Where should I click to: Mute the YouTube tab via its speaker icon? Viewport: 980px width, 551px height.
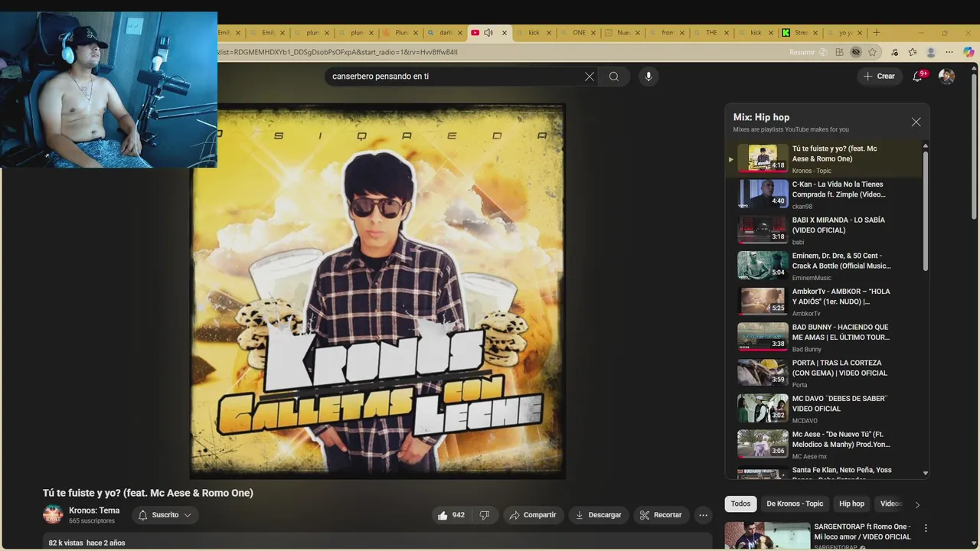(x=488, y=33)
